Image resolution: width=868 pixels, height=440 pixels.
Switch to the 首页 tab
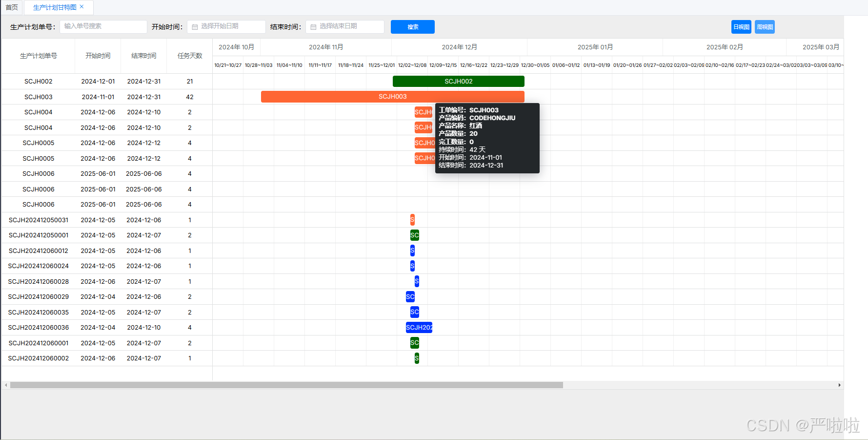(12, 7)
